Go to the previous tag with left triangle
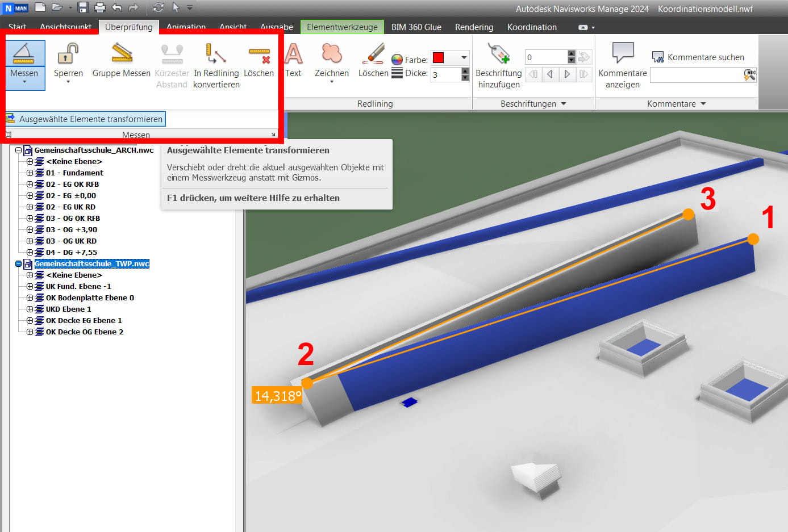 coord(549,74)
